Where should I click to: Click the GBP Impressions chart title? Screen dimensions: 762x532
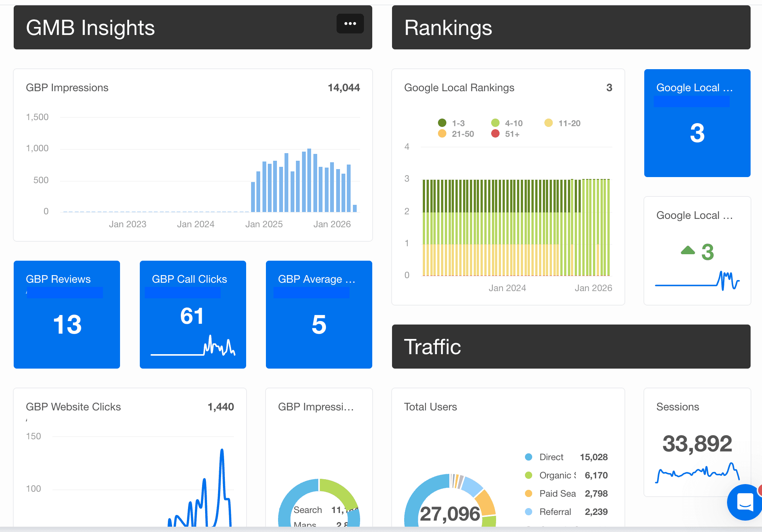[67, 88]
